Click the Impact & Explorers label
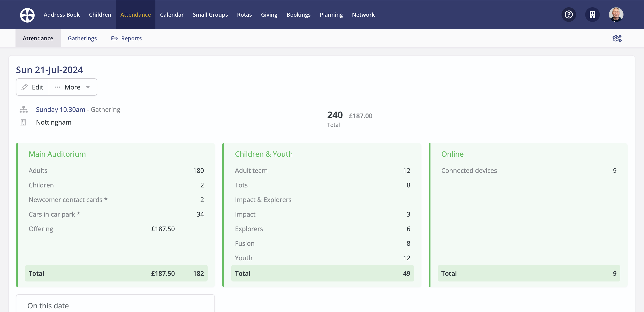Screen dimensions: 644x312 pos(263,200)
